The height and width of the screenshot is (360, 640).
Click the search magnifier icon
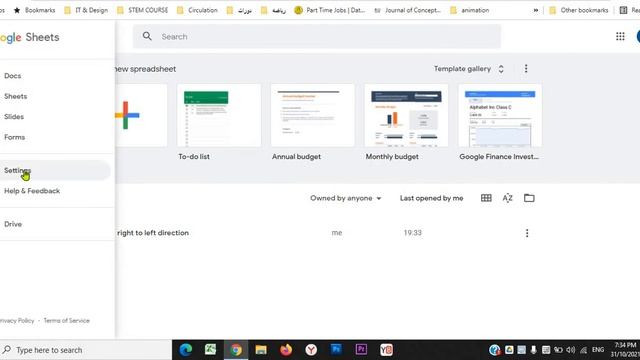147,36
